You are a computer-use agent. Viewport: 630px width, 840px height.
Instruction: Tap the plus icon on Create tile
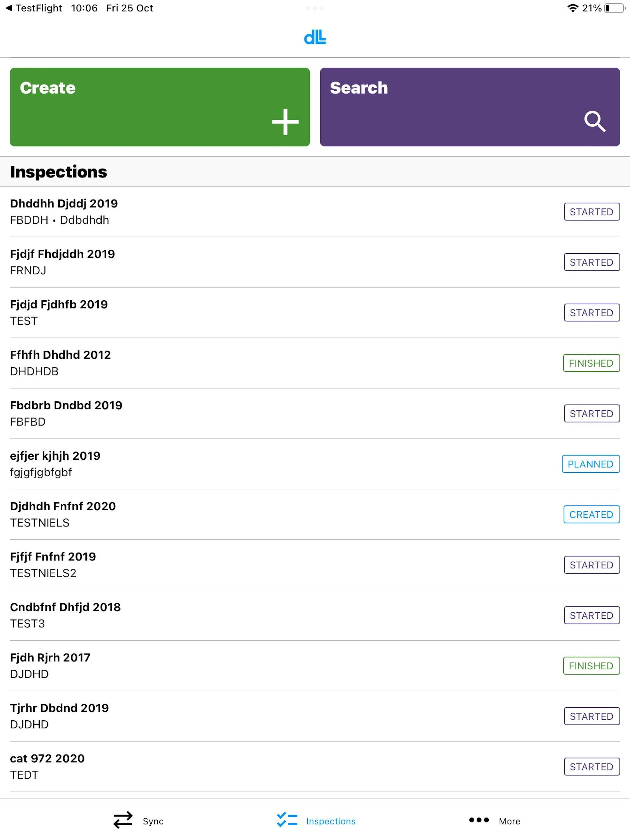[285, 122]
